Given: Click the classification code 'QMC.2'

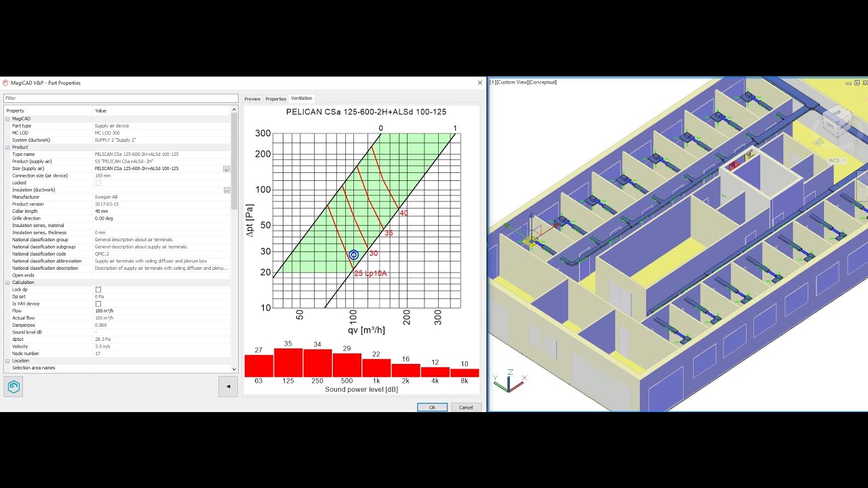Looking at the screenshot, I should (x=101, y=254).
